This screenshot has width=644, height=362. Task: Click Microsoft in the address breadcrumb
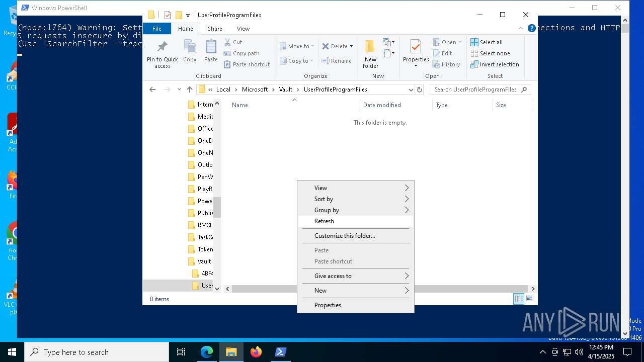(x=255, y=89)
